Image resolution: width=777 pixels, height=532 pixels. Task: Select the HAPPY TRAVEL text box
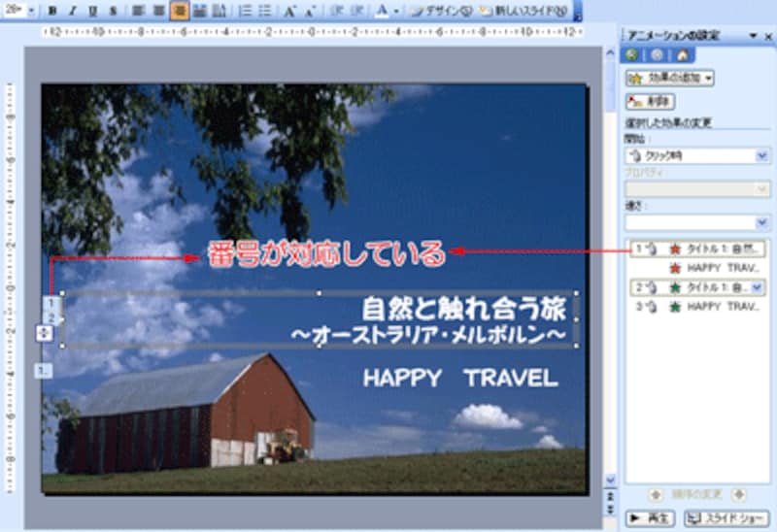click(460, 379)
